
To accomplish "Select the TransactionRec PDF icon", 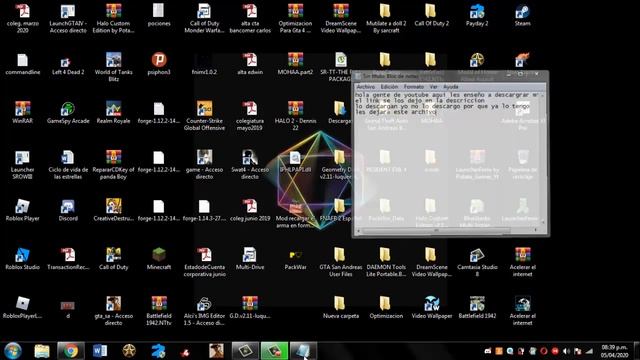I will [x=68, y=259].
